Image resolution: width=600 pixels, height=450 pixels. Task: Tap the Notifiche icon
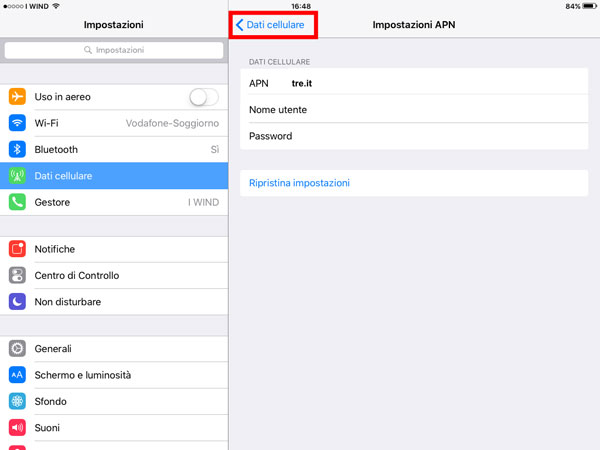coord(17,249)
